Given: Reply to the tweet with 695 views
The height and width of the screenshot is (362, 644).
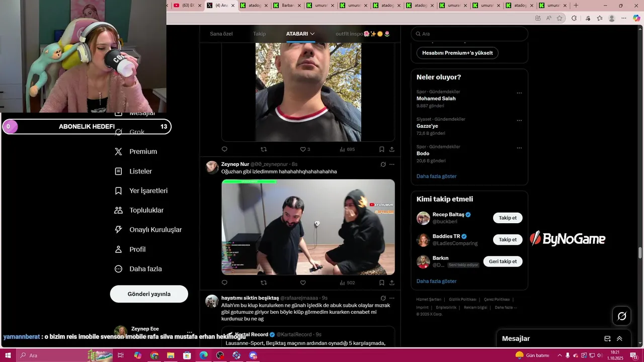Looking at the screenshot, I should point(224,149).
